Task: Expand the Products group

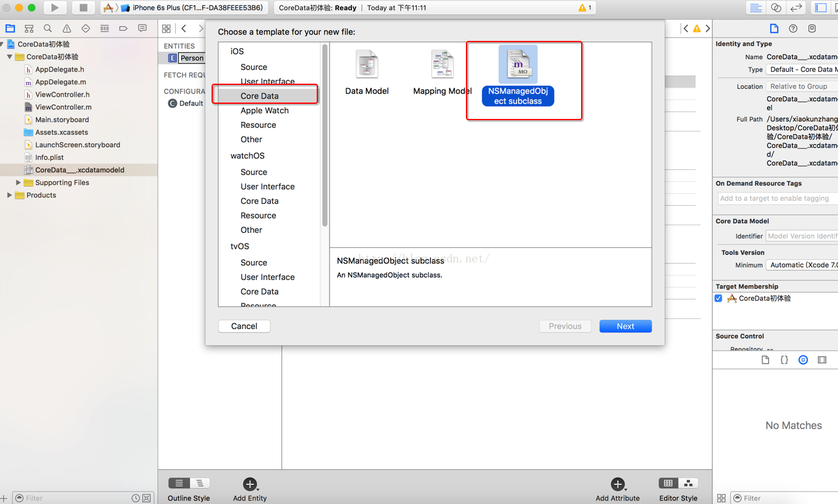Action: tap(9, 195)
